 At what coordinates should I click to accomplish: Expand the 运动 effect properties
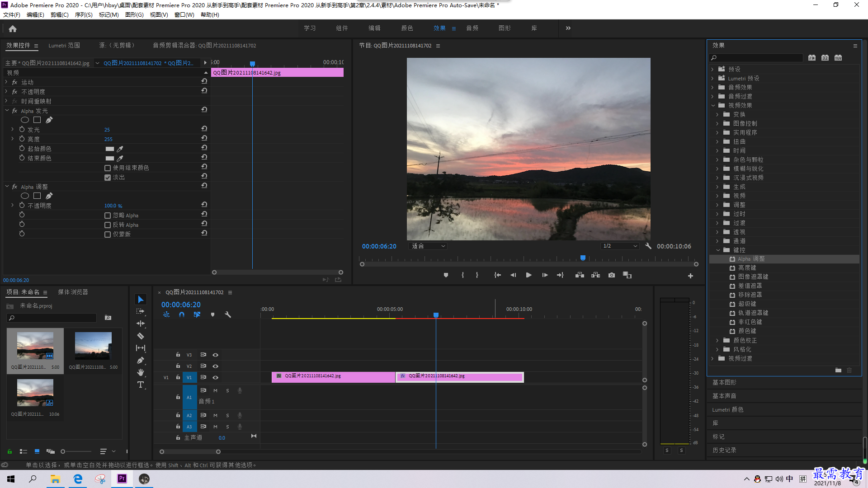pyautogui.click(x=6, y=82)
